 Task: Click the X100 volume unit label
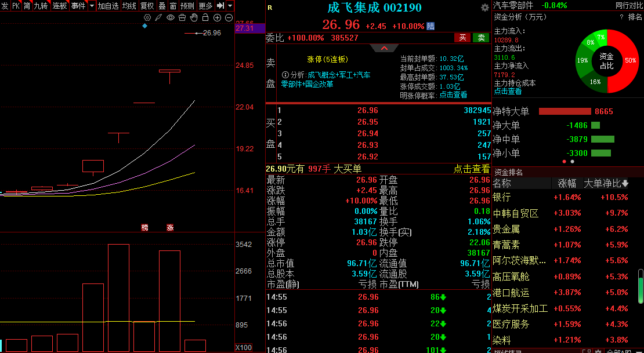[x=243, y=348]
